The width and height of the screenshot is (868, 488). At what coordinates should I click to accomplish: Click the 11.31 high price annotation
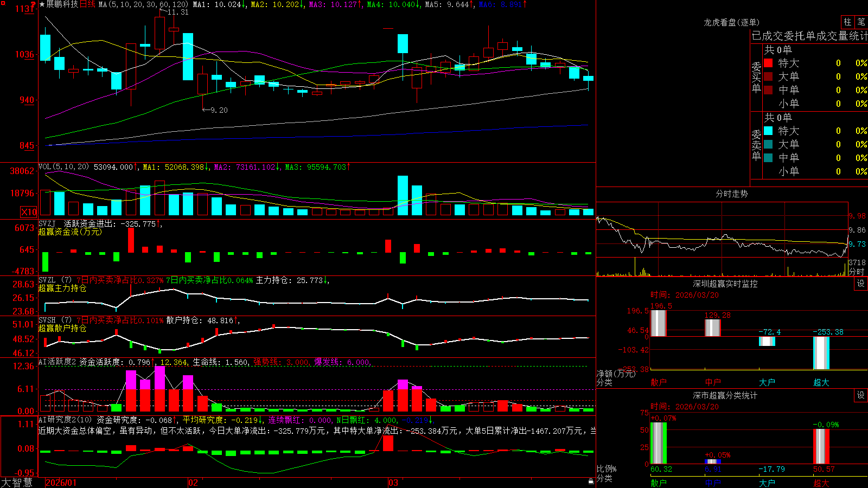178,12
